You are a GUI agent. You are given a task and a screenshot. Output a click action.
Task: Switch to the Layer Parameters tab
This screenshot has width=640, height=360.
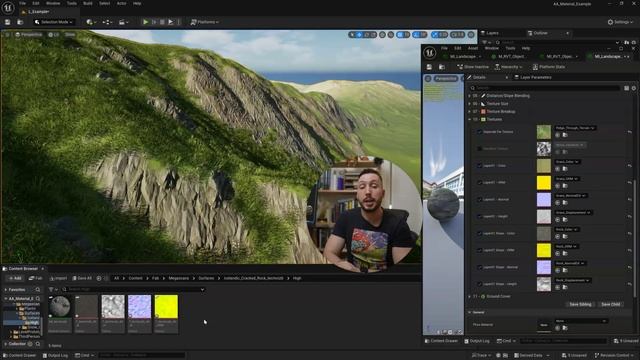pos(533,77)
